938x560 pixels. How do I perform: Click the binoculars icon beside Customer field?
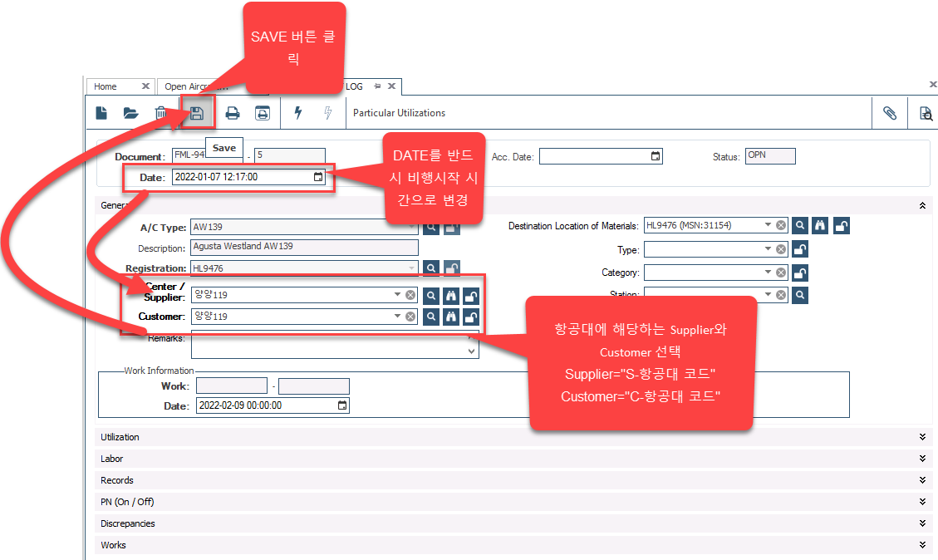click(x=451, y=317)
